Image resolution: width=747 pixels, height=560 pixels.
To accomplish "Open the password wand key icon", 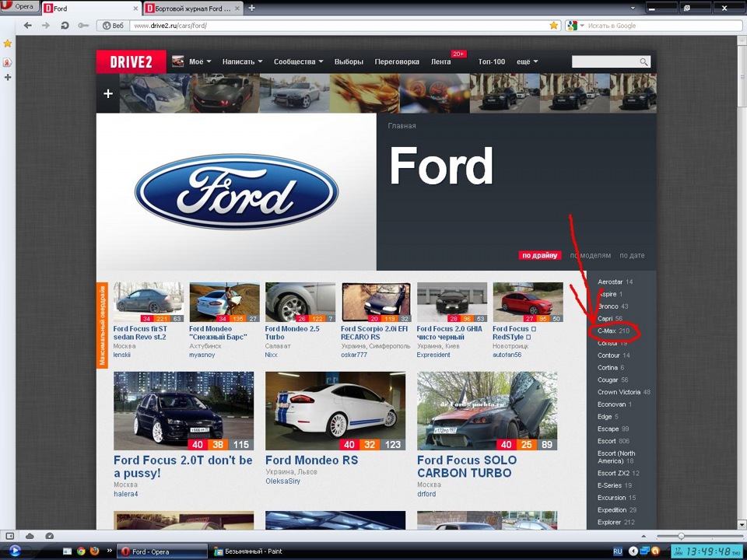I will (83, 26).
